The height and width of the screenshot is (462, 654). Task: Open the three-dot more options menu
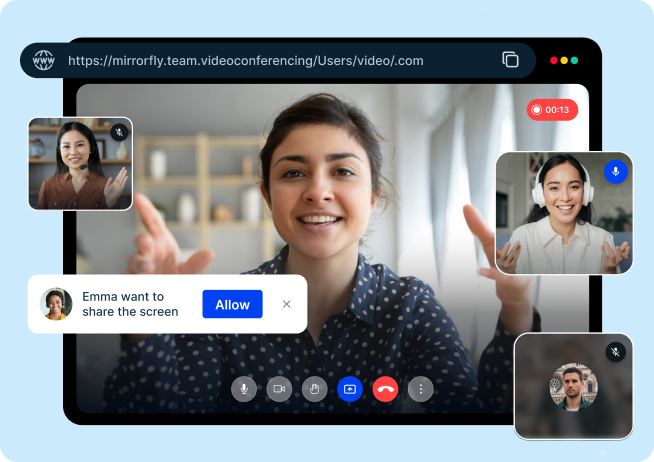(x=421, y=389)
